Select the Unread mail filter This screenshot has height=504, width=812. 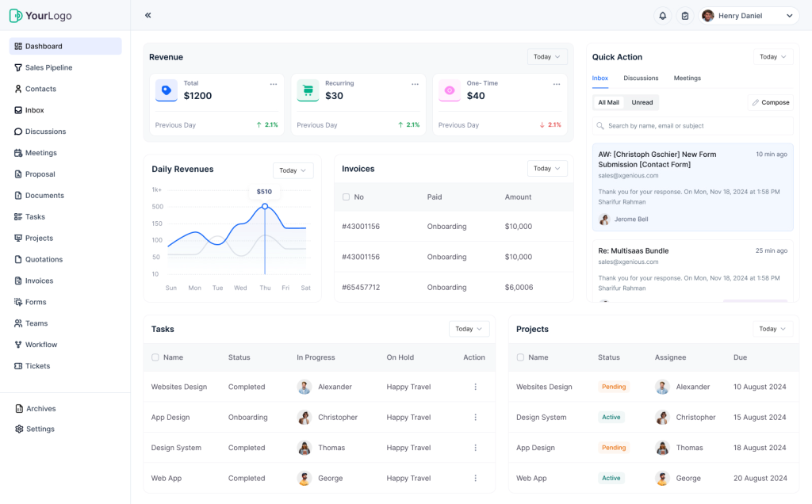[642, 102]
